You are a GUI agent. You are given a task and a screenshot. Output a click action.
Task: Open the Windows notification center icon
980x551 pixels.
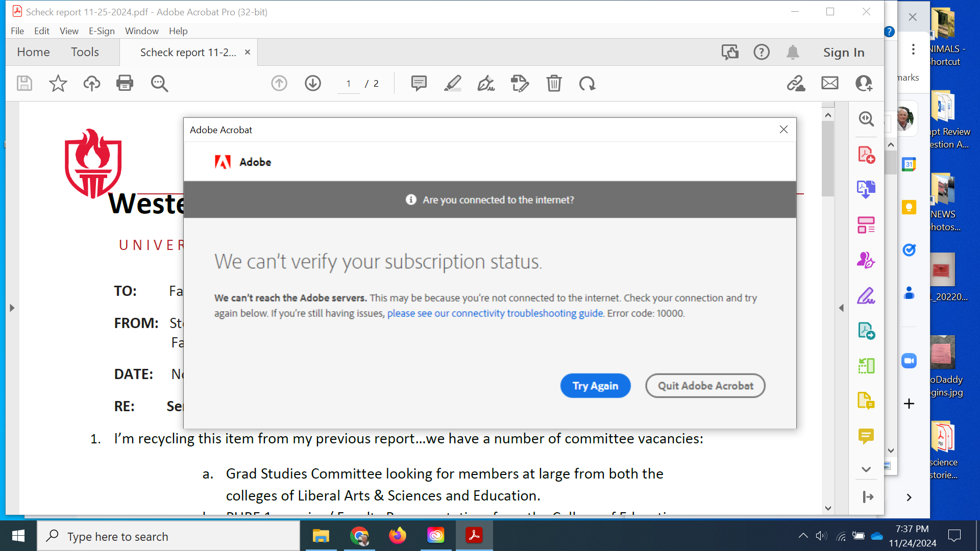(954, 536)
